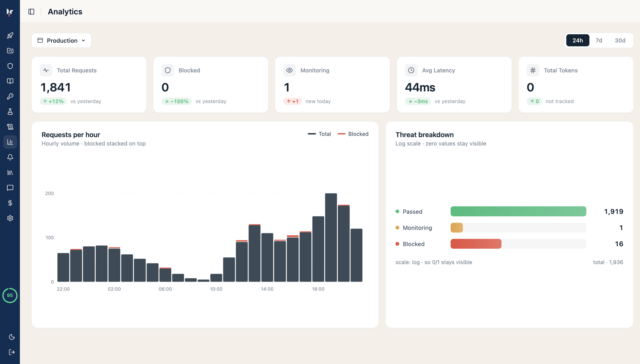Screen dimensions: 640x364
Task: Open the shield icon in the sidebar
Action: click(x=10, y=66)
